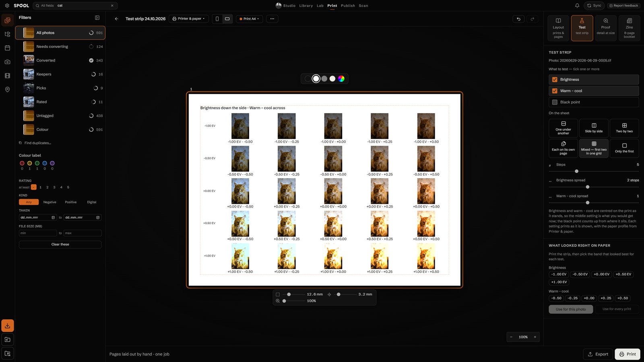Open the notifications bell

[x=577, y=6]
